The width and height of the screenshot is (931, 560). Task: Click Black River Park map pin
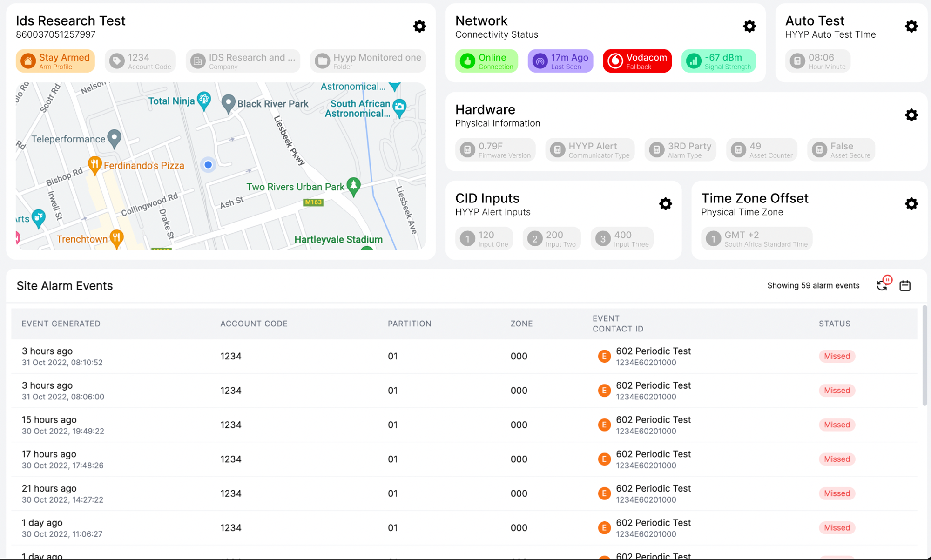click(x=228, y=103)
